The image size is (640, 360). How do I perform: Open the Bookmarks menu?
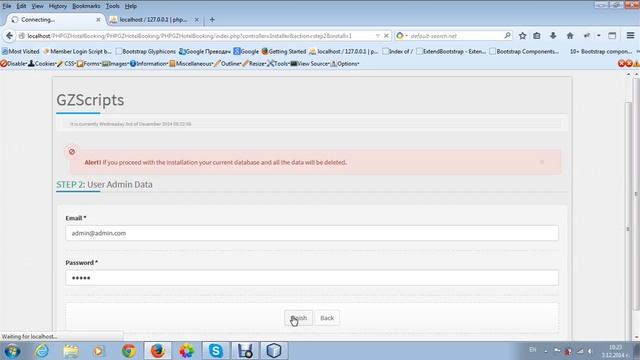[x=86, y=6]
